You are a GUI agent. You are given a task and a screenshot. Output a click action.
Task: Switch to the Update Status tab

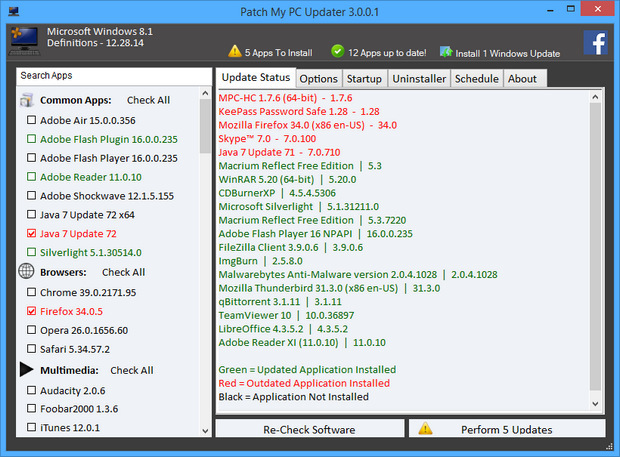click(256, 77)
